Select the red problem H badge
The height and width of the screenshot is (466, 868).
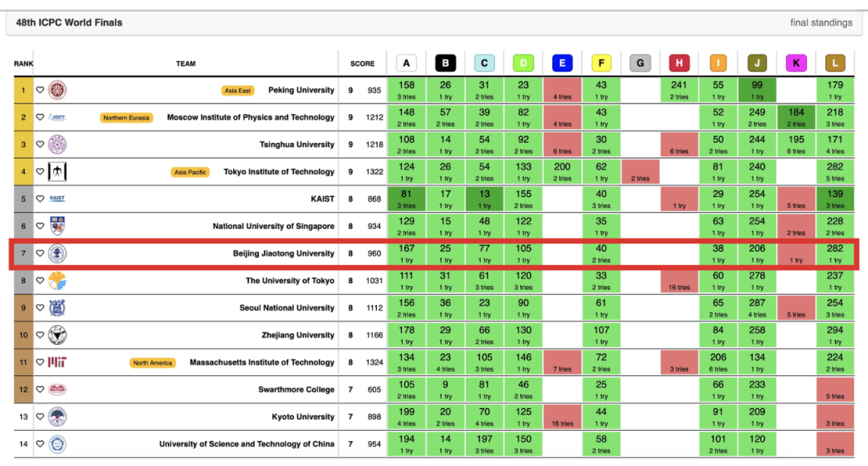679,63
